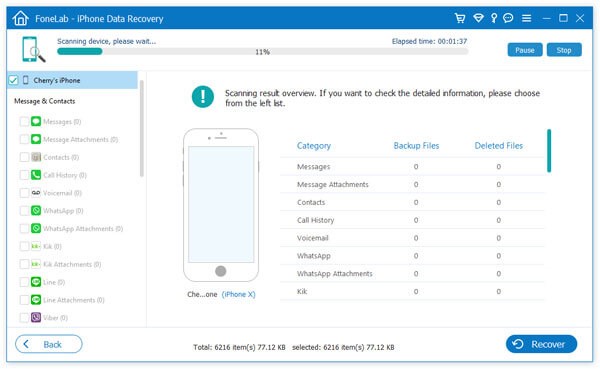Click the Recover button
Screen dimensions: 600x369
coord(541,344)
